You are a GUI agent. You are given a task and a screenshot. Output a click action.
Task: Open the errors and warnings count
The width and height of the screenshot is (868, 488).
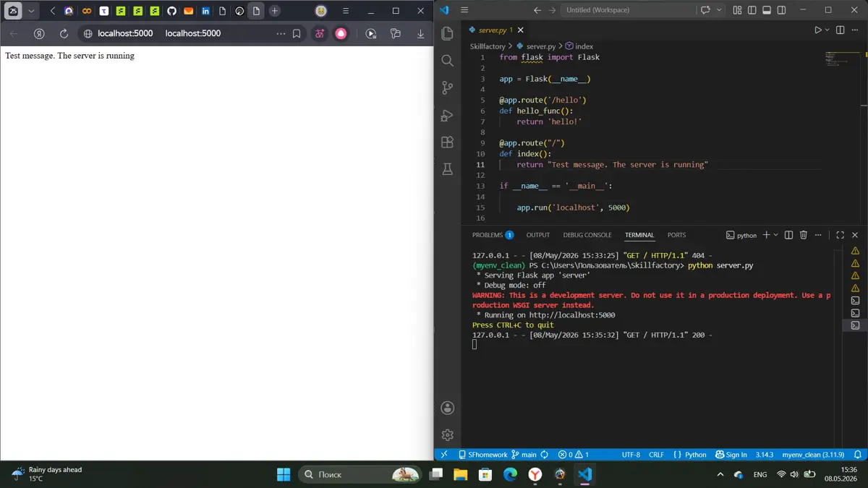click(x=573, y=455)
